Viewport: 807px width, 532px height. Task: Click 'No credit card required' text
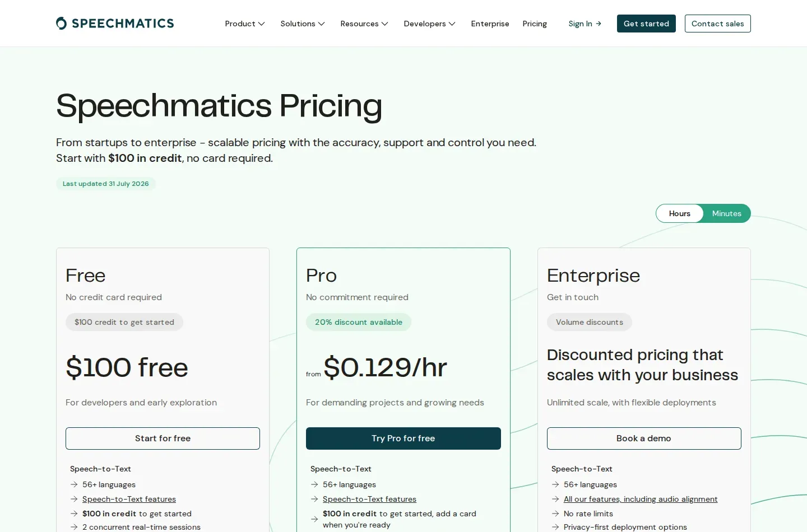click(114, 297)
